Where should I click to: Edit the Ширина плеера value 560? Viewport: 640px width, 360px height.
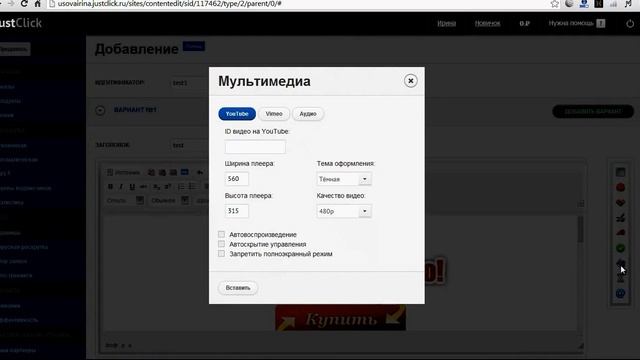click(236, 179)
